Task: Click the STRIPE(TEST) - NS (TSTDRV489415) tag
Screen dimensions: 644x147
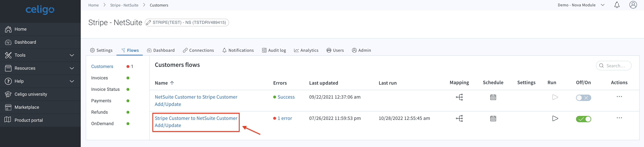Action: 187,22
